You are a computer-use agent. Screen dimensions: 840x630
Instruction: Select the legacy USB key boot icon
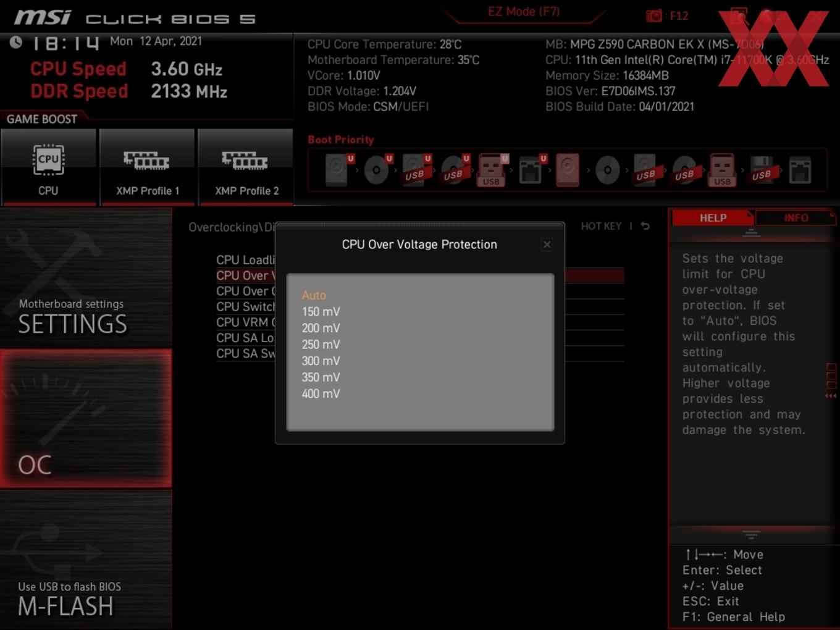click(723, 169)
